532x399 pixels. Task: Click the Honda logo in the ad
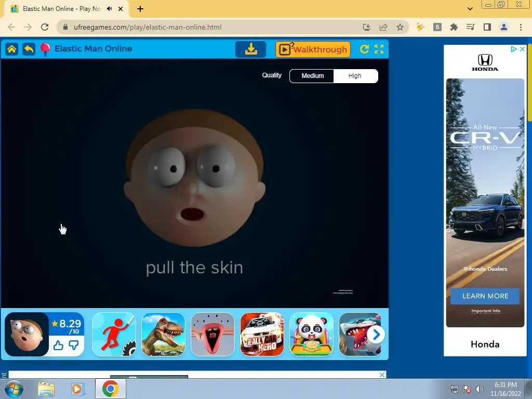coord(485,62)
